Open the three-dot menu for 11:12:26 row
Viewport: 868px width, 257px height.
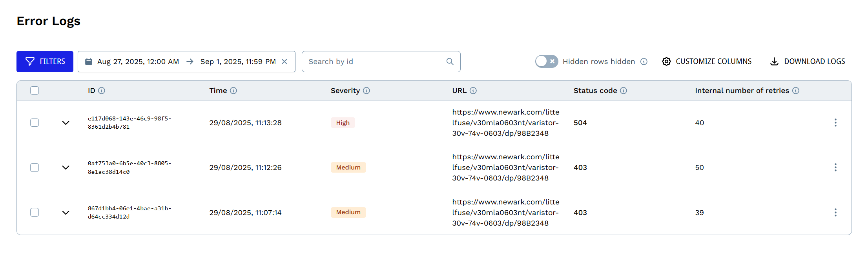[x=835, y=168]
